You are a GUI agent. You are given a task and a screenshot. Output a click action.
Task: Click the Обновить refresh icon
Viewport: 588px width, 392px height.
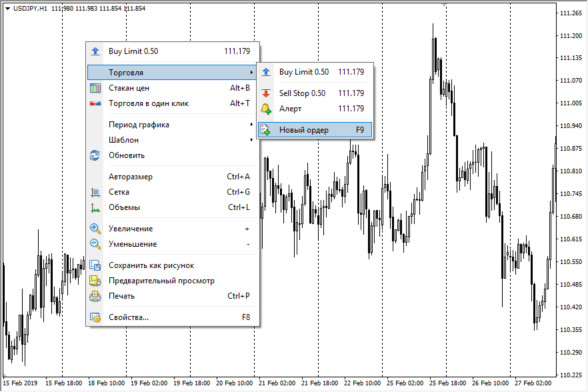(95, 155)
